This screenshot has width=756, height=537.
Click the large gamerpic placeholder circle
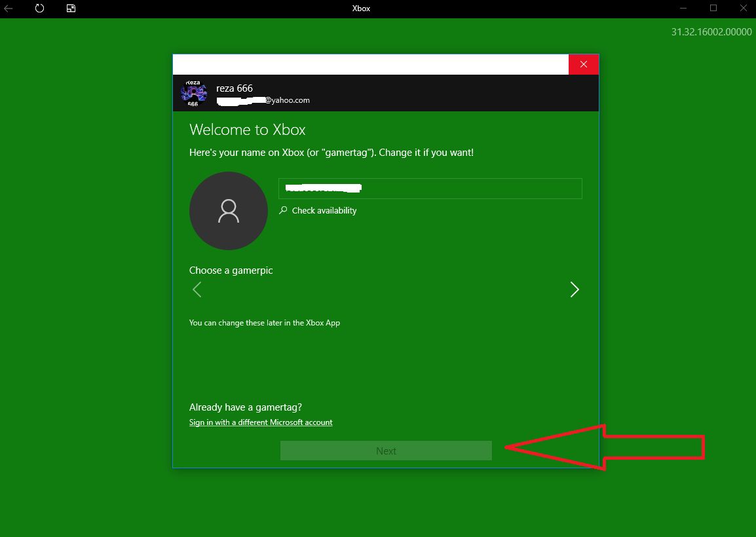click(x=229, y=211)
